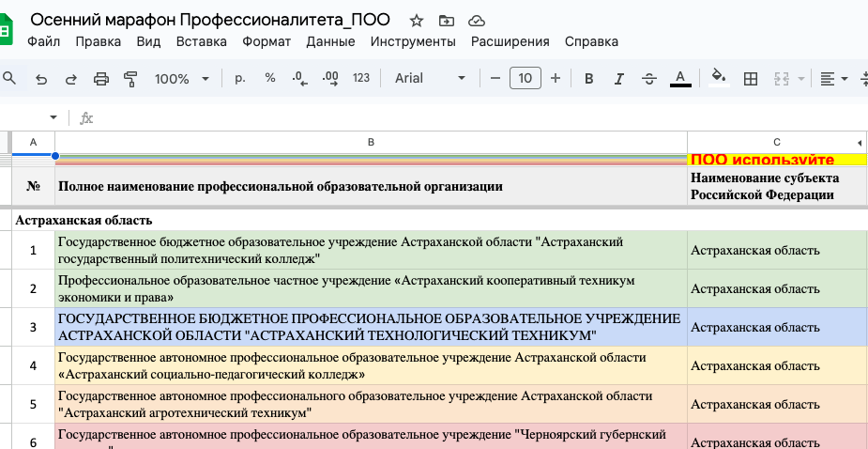Toggle strikethrough formatting

tap(648, 79)
